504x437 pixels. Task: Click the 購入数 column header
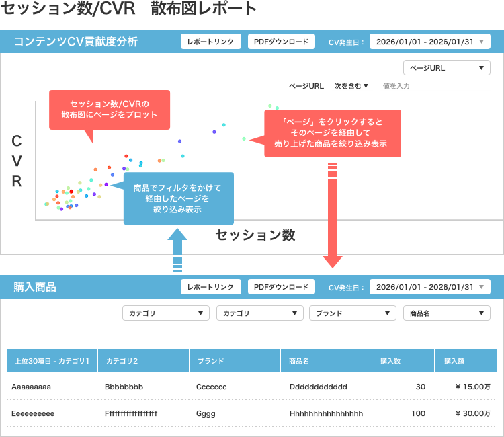[x=403, y=361]
